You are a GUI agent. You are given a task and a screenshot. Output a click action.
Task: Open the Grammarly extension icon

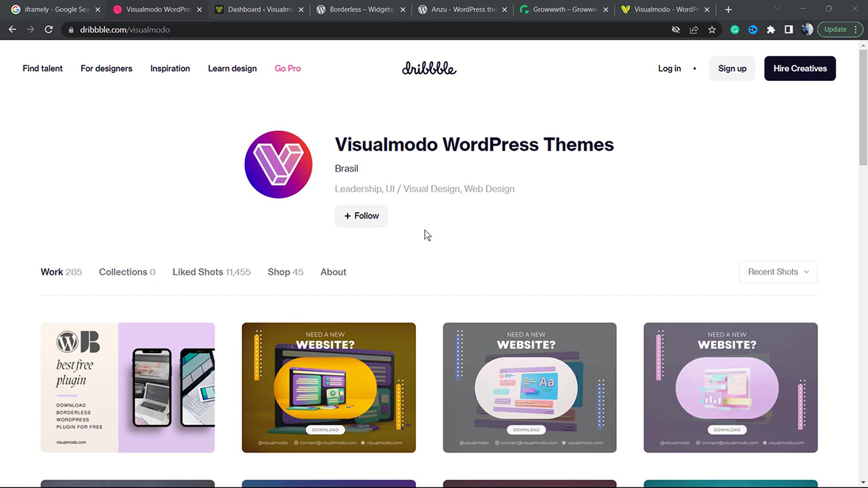pyautogui.click(x=735, y=29)
